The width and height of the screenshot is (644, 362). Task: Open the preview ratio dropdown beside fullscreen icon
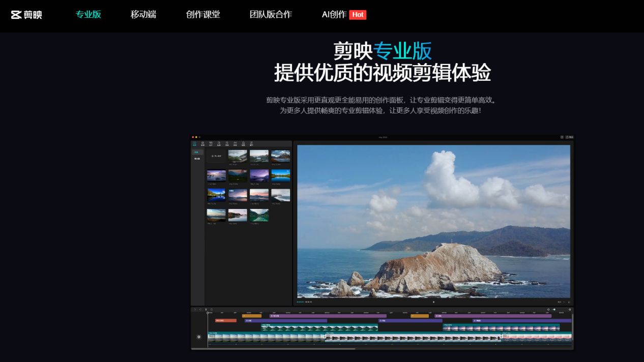(561, 302)
